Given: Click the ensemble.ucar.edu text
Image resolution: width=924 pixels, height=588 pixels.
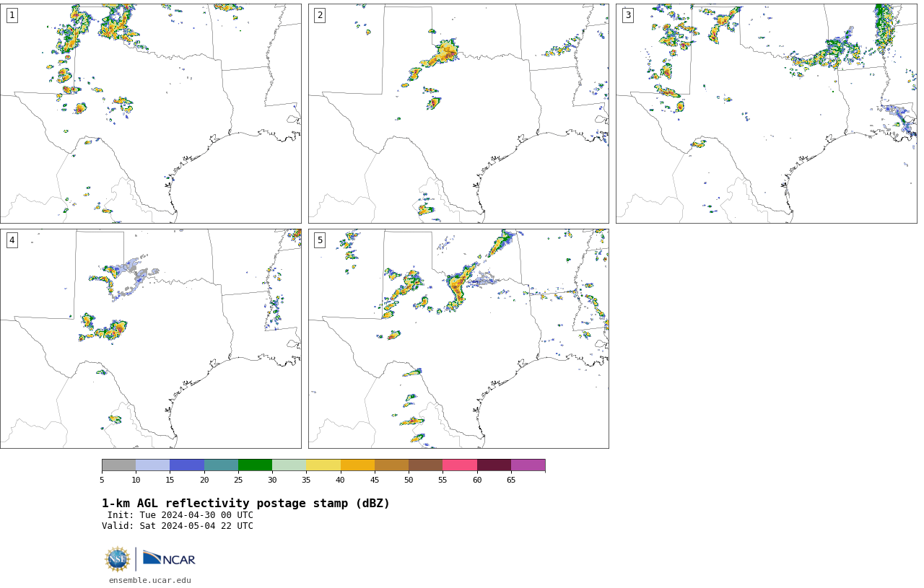Looking at the screenshot, I should point(150,580).
